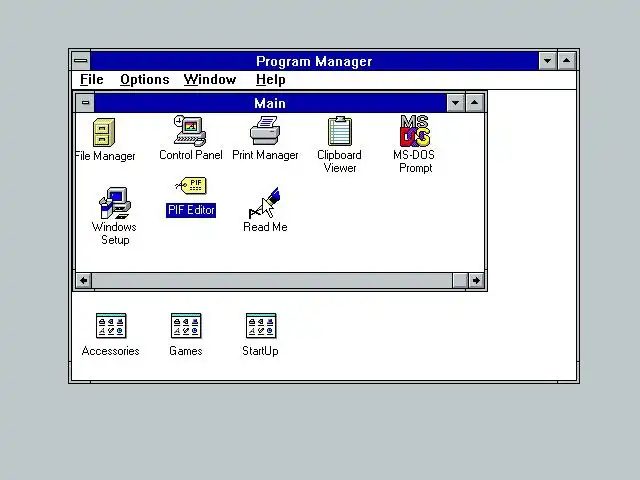Maximize the Main group window
Screen dimensions: 640x480
click(474, 103)
